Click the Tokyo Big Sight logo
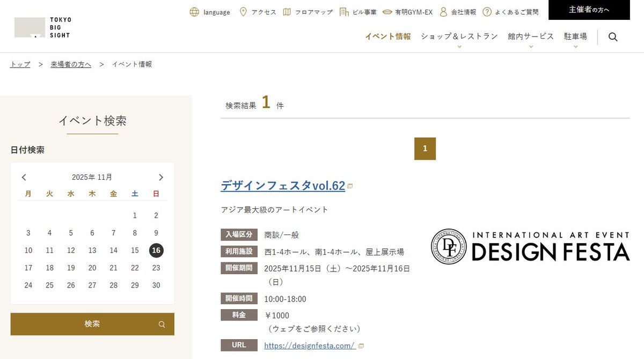Screen dimensions: 644x359 [43, 27]
